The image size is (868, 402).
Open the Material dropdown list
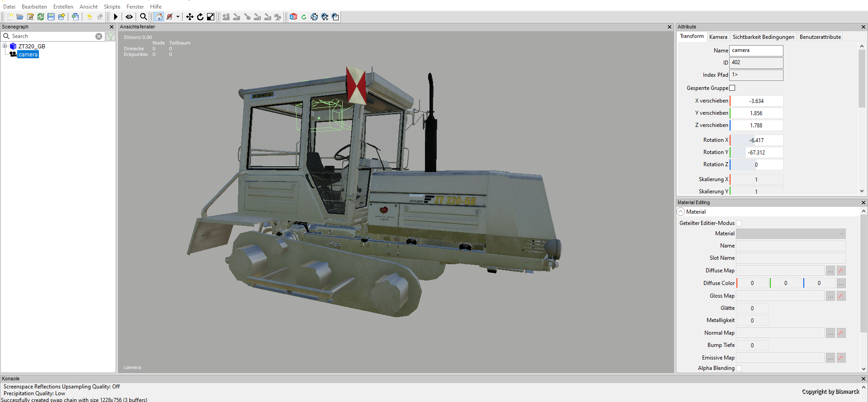[x=791, y=234]
